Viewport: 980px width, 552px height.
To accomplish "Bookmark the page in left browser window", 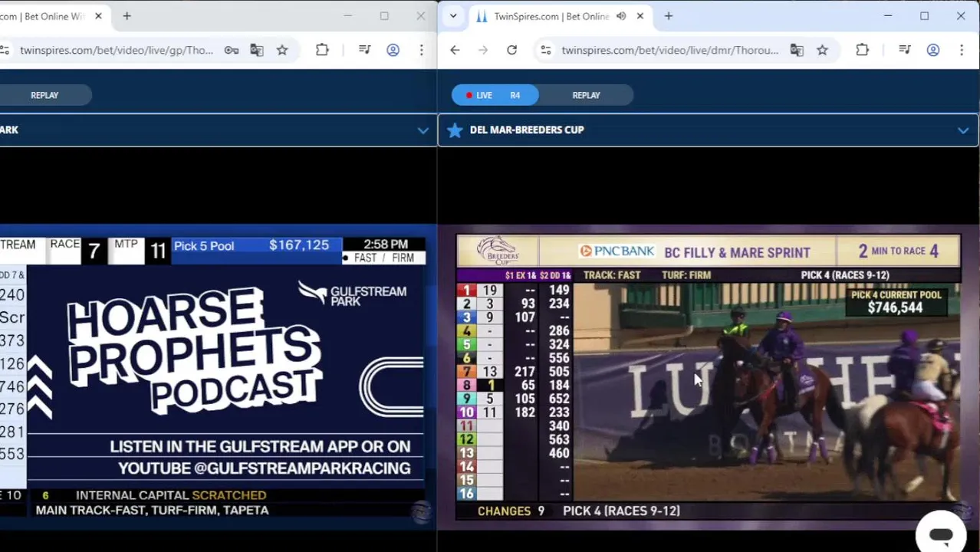I will [282, 50].
